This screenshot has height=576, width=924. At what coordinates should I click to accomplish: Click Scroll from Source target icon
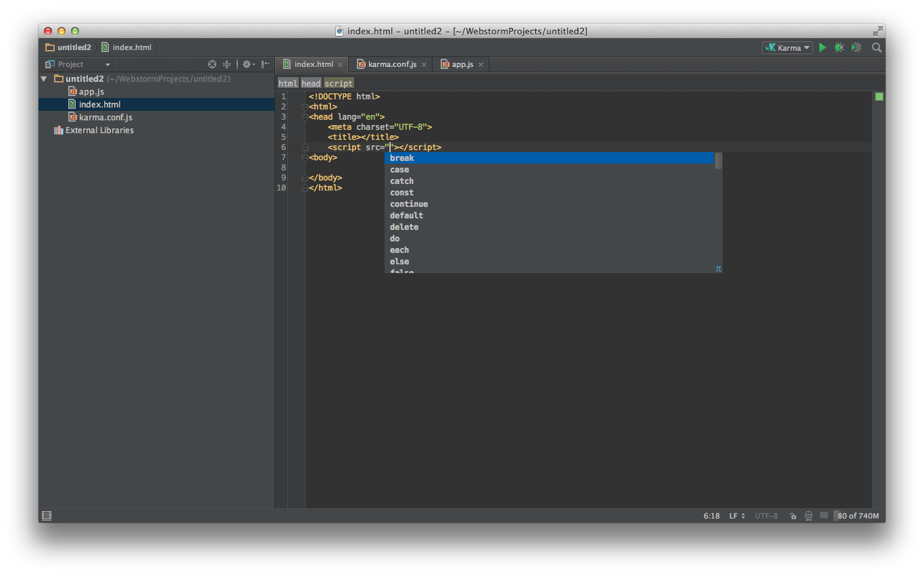212,64
